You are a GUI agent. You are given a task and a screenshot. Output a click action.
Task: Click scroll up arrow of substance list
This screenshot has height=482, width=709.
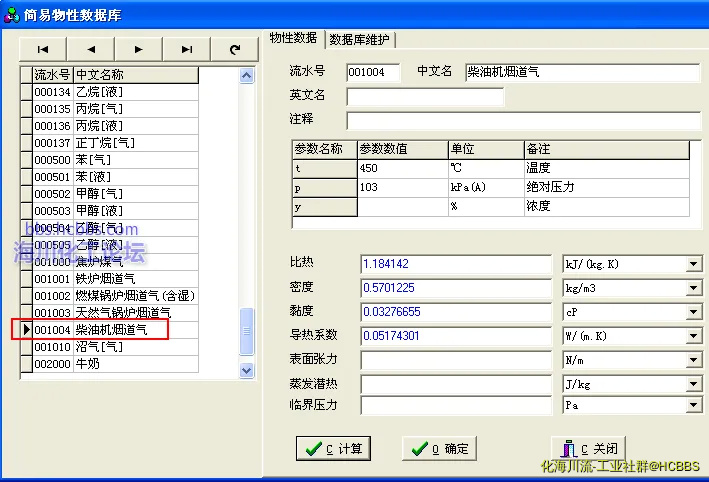[246, 76]
